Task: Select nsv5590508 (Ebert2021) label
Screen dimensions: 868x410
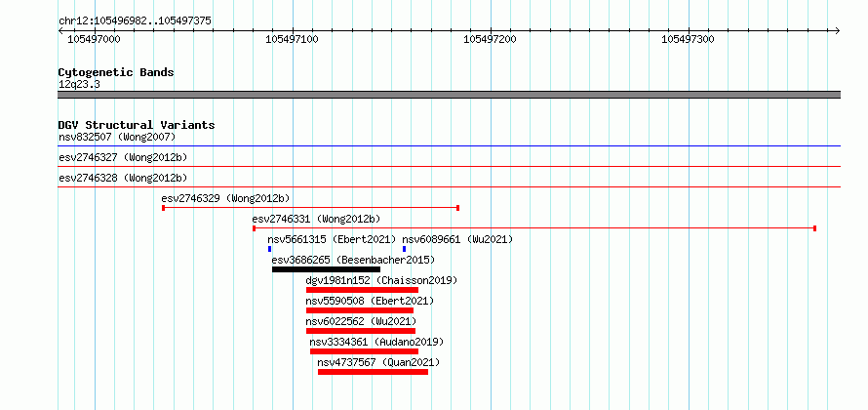Action: (x=370, y=301)
